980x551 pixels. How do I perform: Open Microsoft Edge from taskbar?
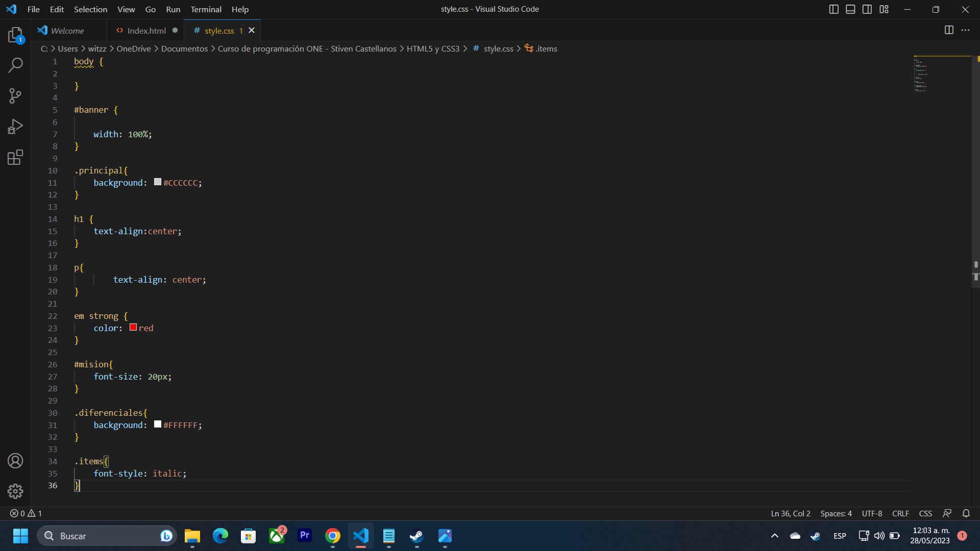[x=220, y=536]
